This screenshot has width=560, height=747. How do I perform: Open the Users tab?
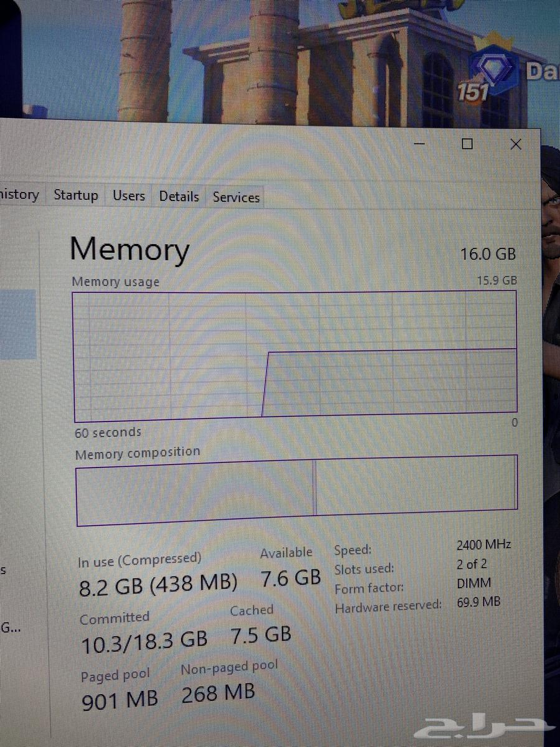(129, 196)
